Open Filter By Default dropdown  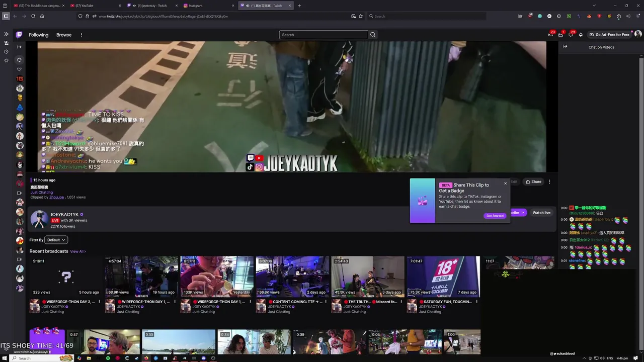click(x=56, y=240)
